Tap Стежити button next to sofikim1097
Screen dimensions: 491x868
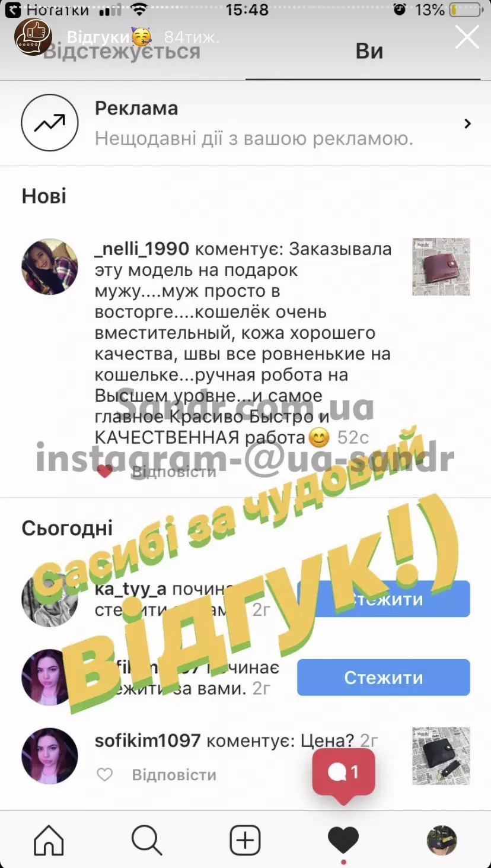(384, 677)
